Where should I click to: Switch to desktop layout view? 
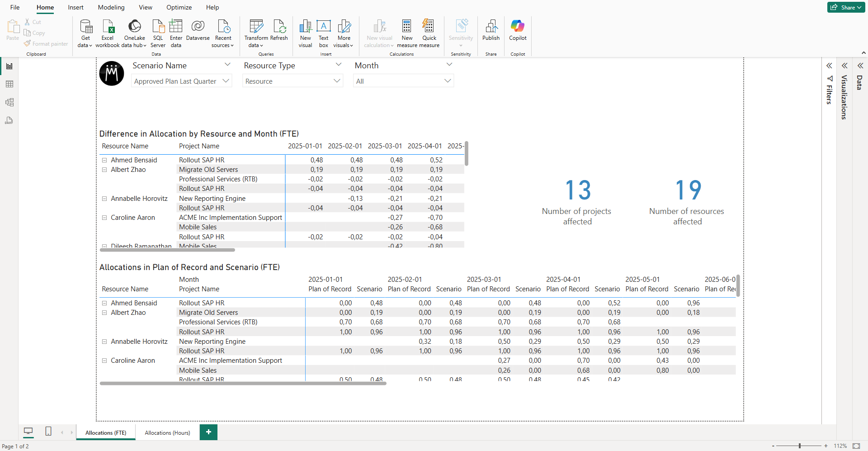pos(28,432)
